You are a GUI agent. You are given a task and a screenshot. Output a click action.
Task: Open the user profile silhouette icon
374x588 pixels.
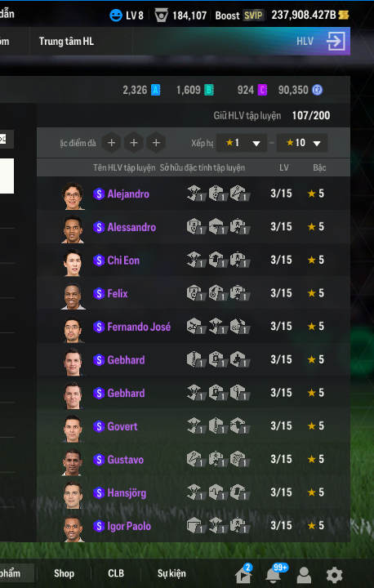click(304, 574)
